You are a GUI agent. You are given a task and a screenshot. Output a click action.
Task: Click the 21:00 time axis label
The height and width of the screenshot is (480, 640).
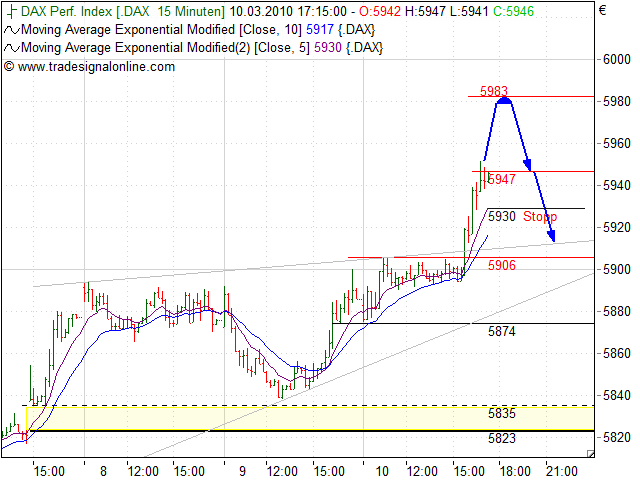[562, 471]
